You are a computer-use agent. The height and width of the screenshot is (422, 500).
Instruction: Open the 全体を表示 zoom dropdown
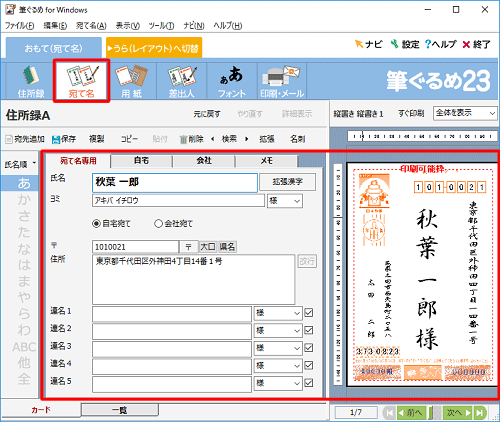point(465,113)
